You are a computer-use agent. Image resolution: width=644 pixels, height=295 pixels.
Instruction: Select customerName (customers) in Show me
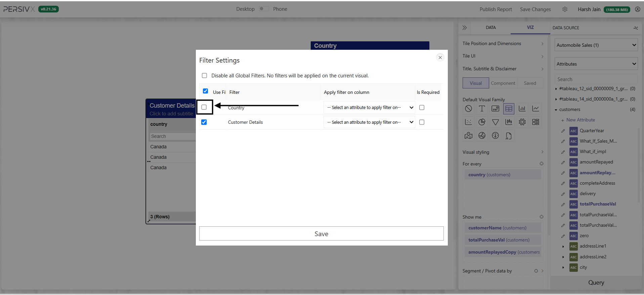503,228
